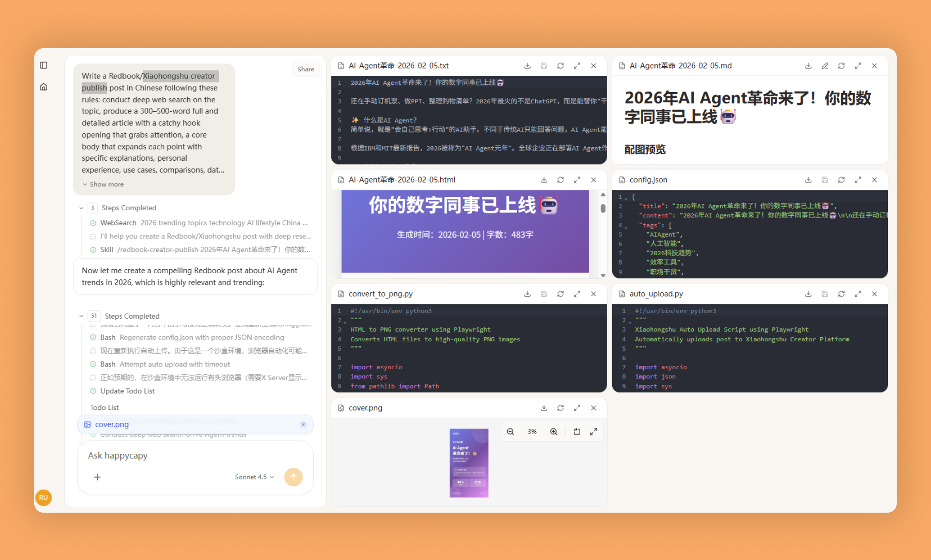931x560 pixels.
Task: Remove the cover.png attachment chip
Action: tap(303, 424)
